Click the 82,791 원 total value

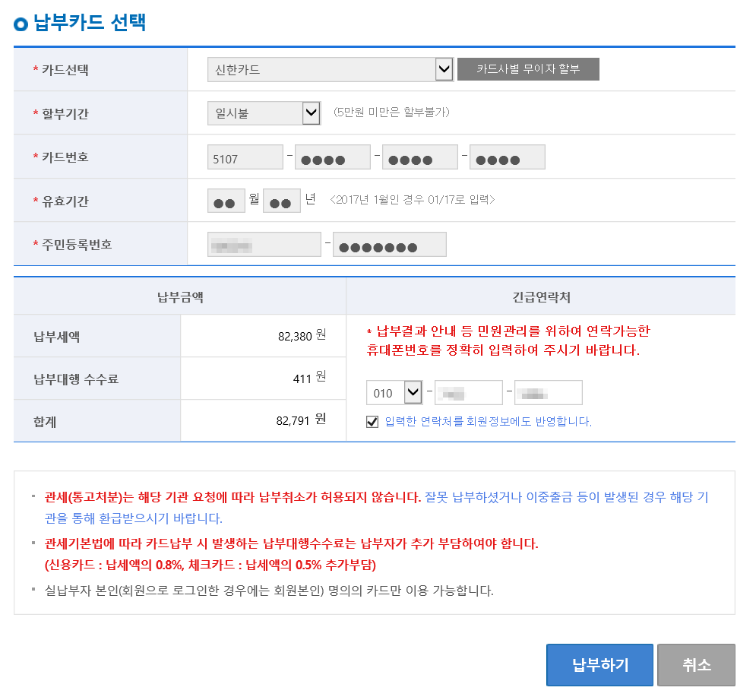[x=301, y=420]
